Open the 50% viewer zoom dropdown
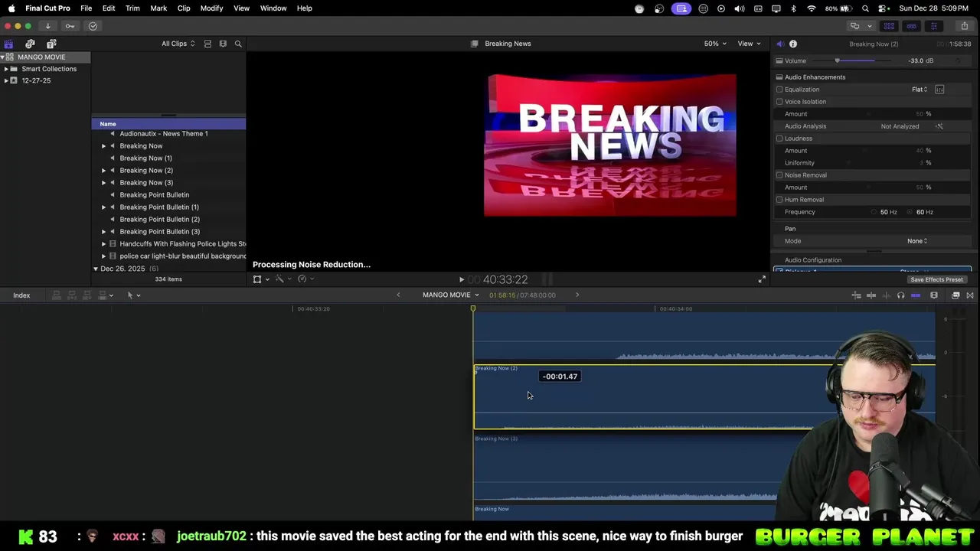 click(x=715, y=44)
